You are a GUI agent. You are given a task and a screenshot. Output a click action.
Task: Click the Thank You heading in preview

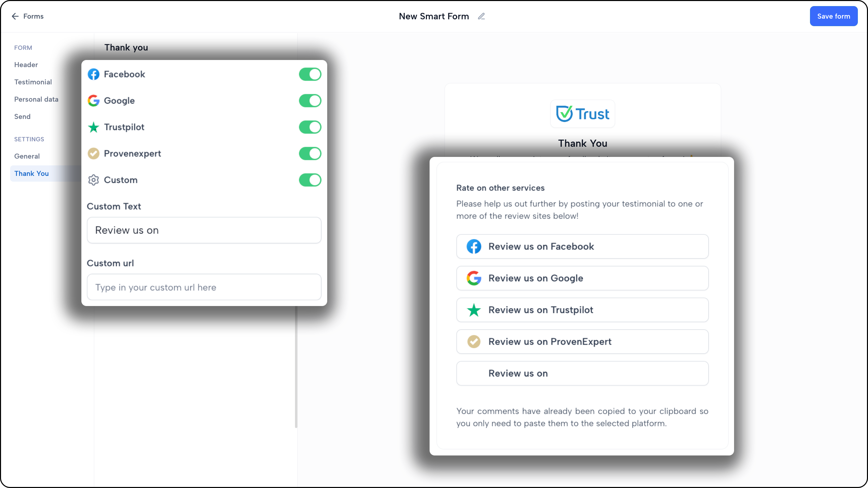[583, 143]
